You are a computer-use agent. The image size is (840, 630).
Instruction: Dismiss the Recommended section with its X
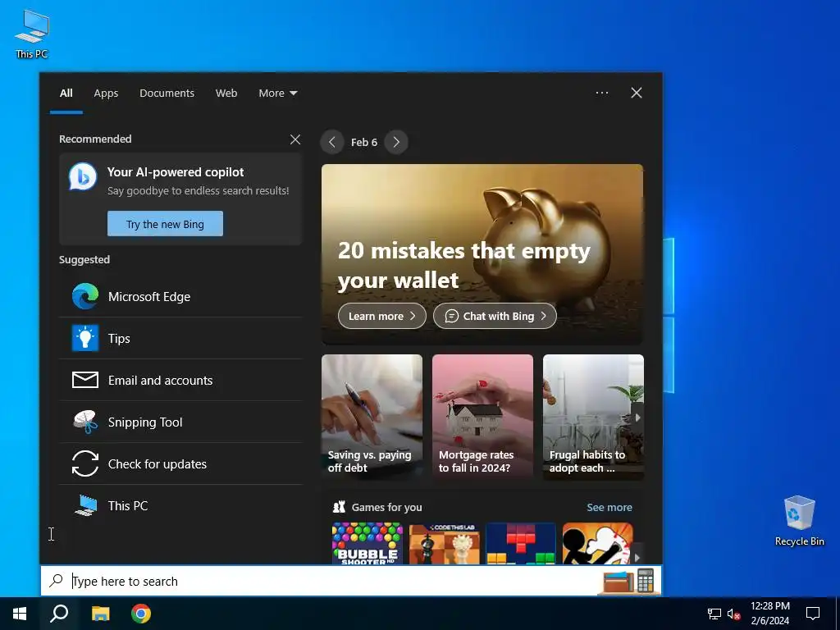pos(295,139)
